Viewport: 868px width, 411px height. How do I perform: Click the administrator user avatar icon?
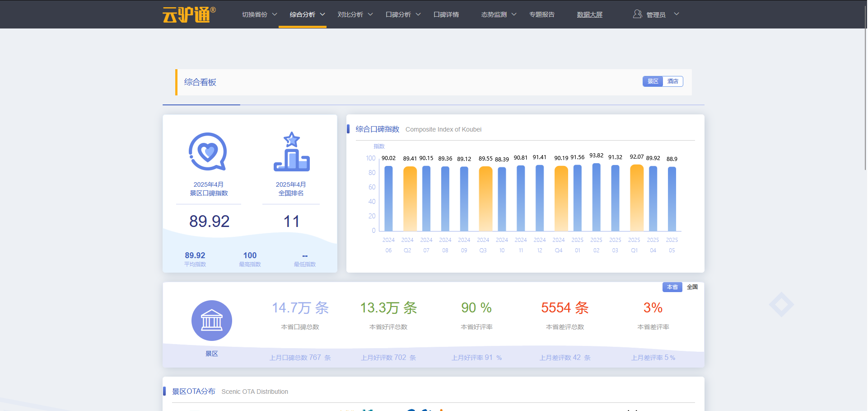click(x=637, y=14)
